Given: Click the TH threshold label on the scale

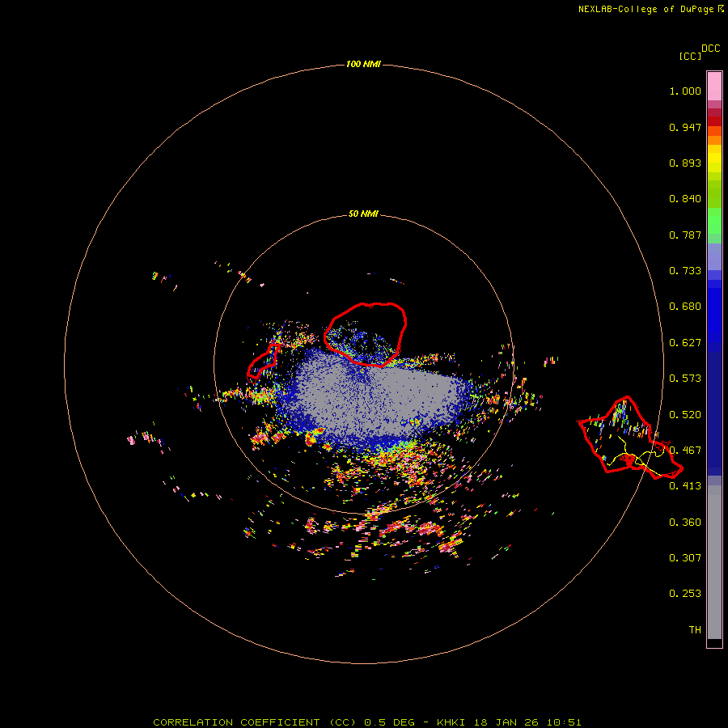Looking at the screenshot, I should click(695, 630).
